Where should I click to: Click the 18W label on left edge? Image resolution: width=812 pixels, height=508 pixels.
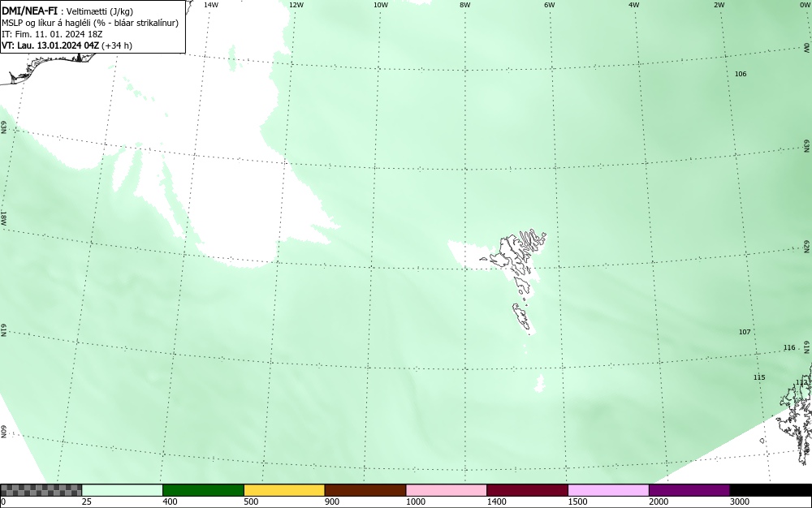coord(3,217)
